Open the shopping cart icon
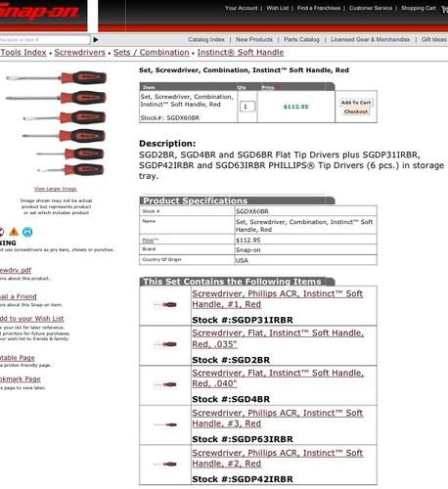This screenshot has width=448, height=489. pos(445,9)
